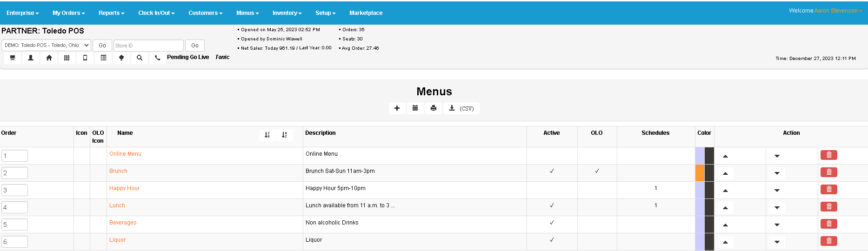Open the Happy Hour menu link
Screen dimensions: 868x251
tap(124, 188)
